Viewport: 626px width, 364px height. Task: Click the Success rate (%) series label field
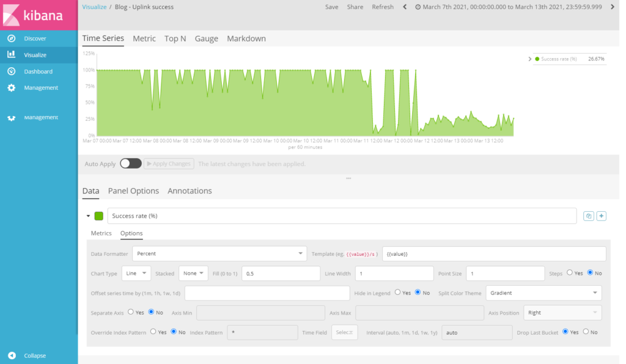tap(342, 216)
